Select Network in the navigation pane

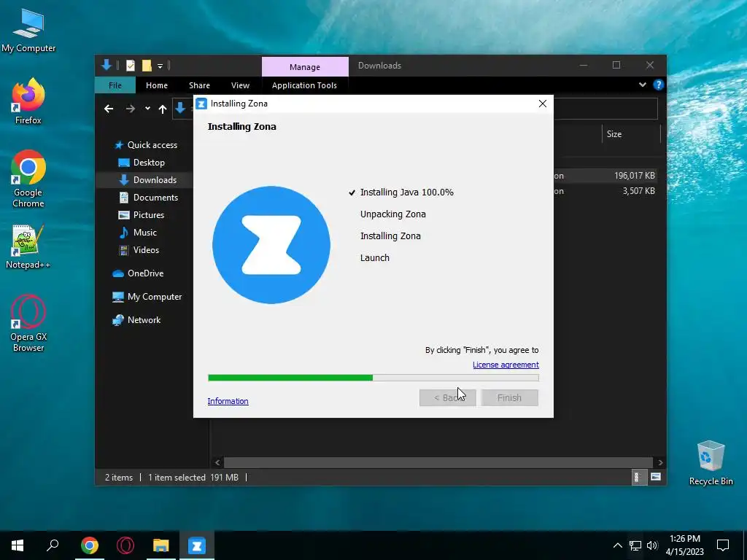click(x=136, y=320)
